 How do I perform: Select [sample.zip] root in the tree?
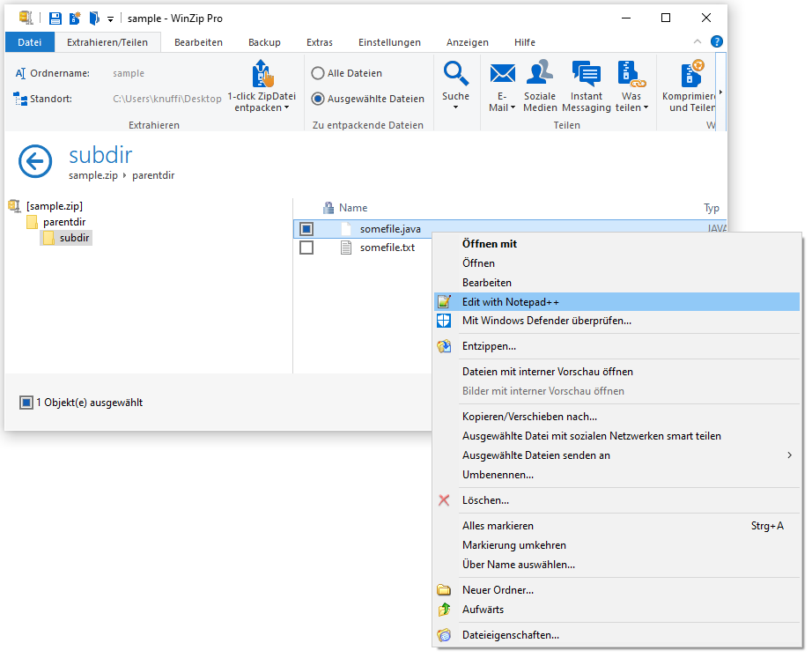(55, 206)
